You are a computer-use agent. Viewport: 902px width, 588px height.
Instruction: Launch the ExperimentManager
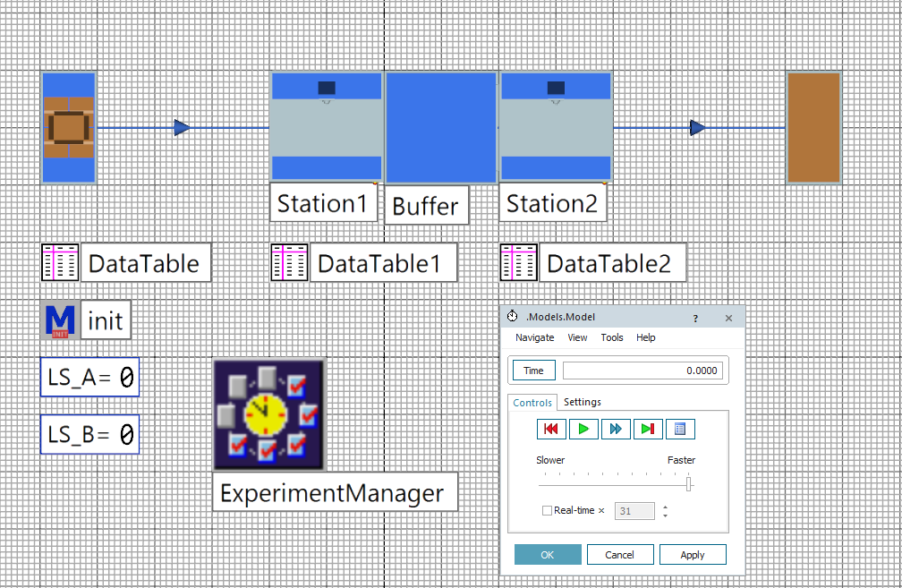point(268,414)
